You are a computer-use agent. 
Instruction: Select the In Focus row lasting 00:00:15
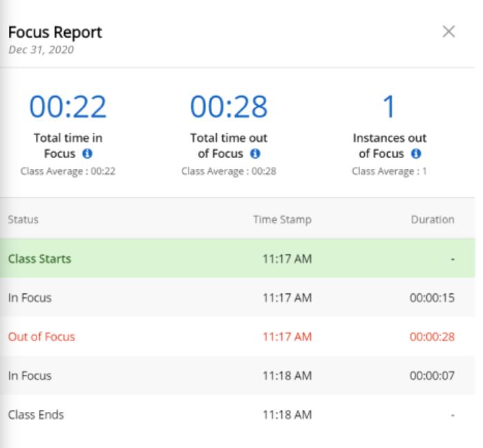238,298
